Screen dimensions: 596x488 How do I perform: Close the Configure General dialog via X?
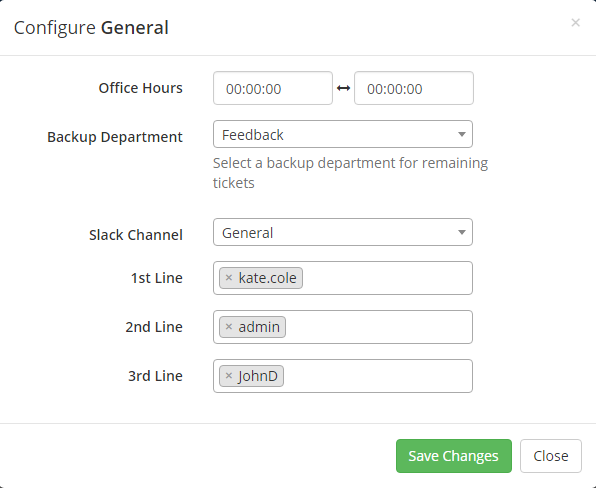pos(575,23)
